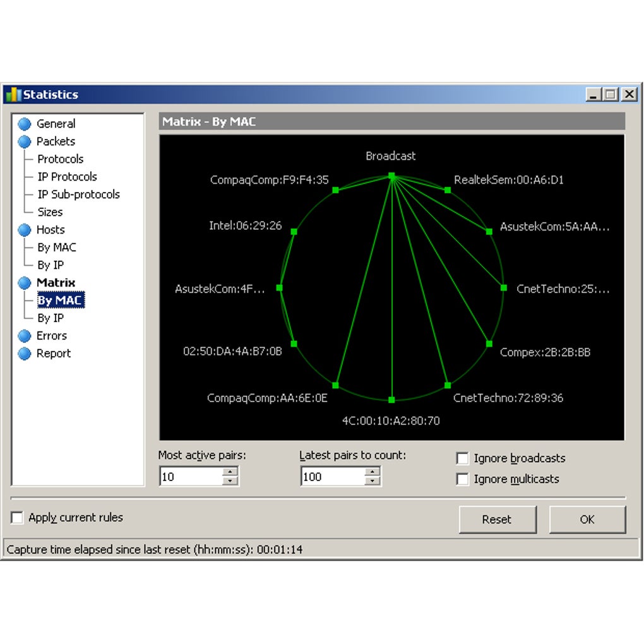
Task: Click the blue ball icon beside Report
Action: [x=24, y=353]
